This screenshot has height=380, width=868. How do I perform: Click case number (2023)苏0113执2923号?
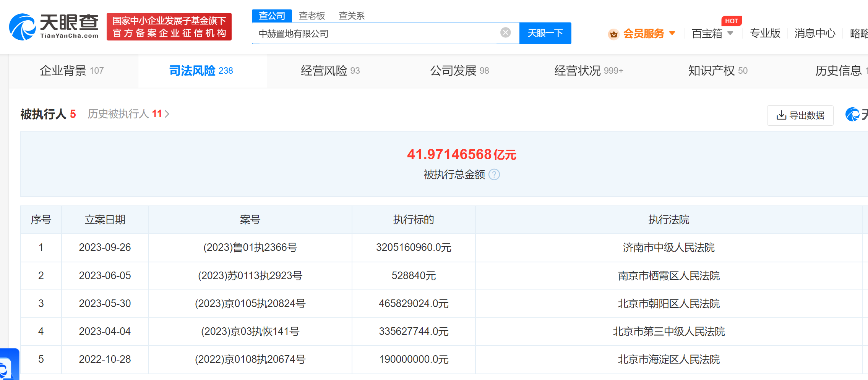click(250, 275)
